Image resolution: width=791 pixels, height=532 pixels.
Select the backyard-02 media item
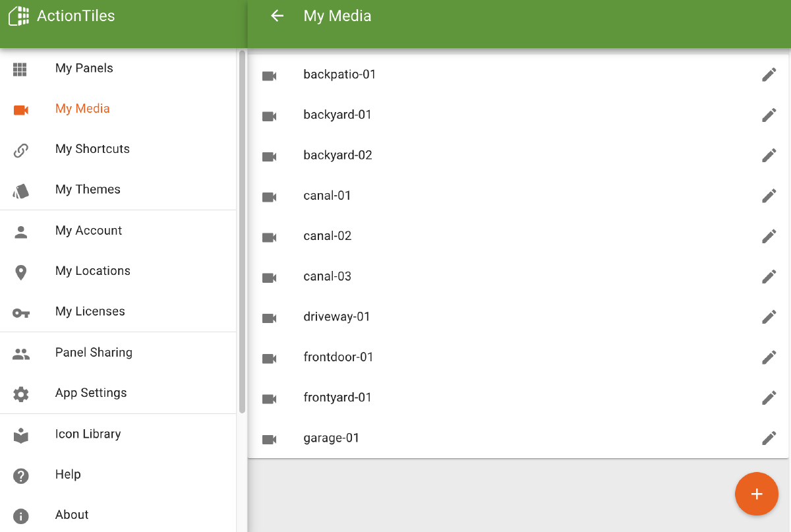click(x=518, y=156)
